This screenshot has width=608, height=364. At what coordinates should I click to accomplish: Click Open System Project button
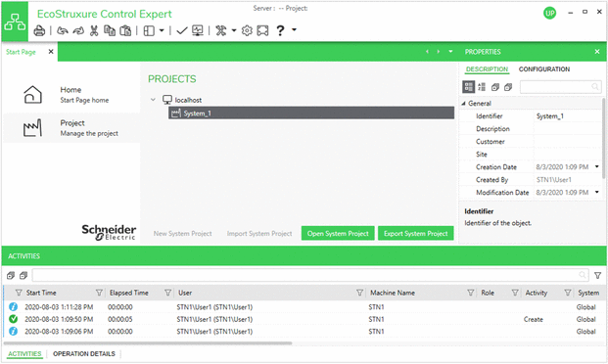pyautogui.click(x=338, y=233)
